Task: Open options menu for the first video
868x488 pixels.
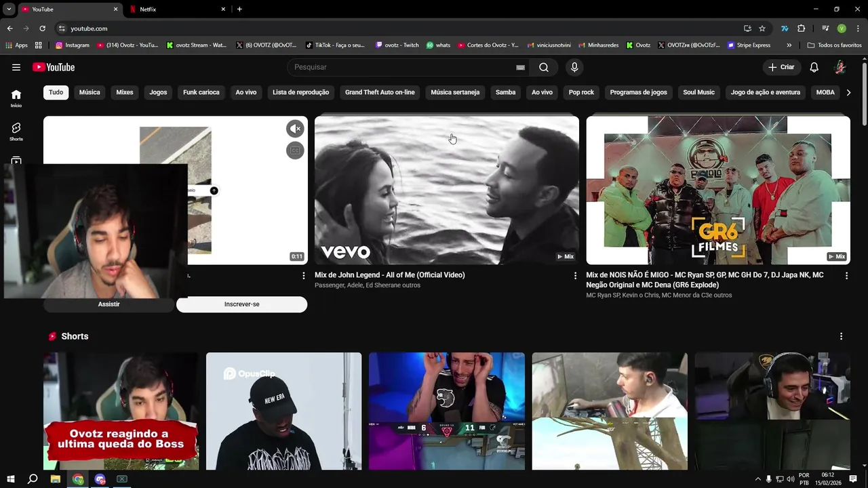Action: pos(303,276)
